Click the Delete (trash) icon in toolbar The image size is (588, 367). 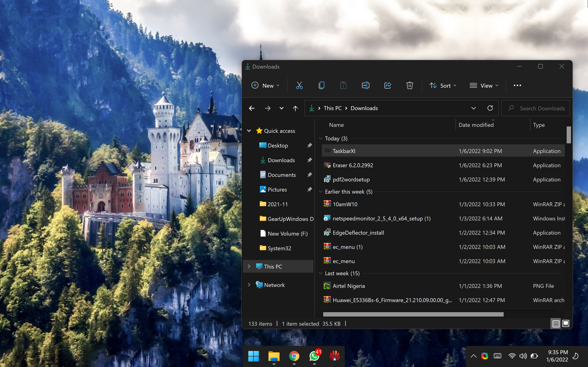coord(409,85)
